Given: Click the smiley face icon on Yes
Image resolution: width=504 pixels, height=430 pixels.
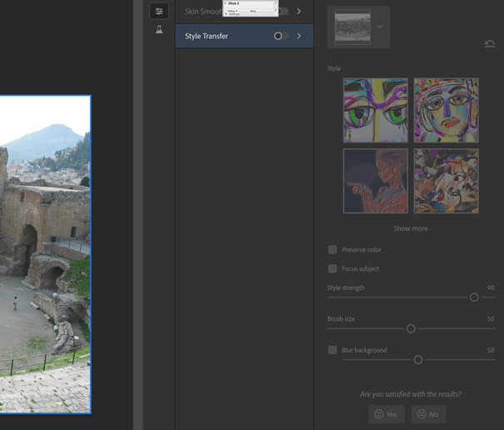Looking at the screenshot, I should tap(379, 414).
